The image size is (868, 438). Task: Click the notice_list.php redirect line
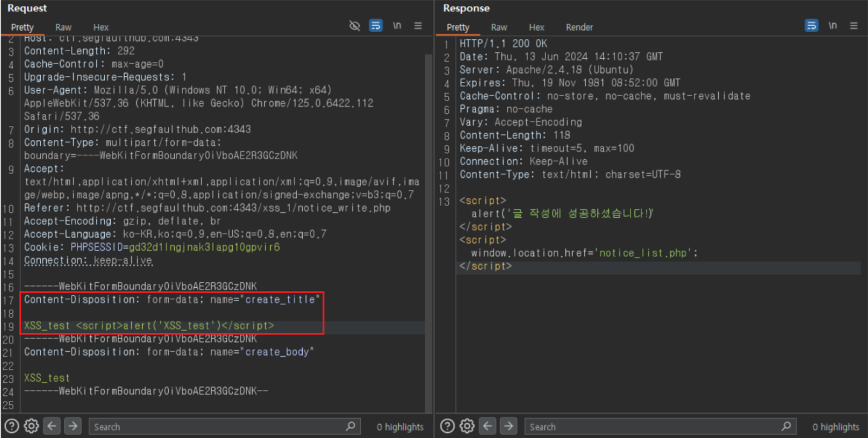pyautogui.click(x=584, y=253)
